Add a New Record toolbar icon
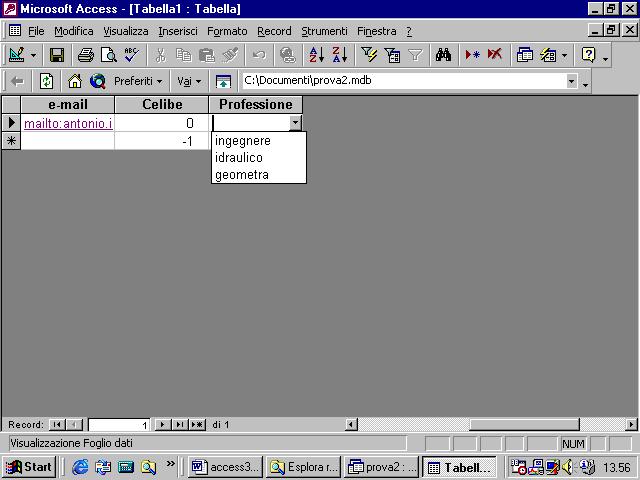Viewport: 640px width, 480px height. pos(472,55)
